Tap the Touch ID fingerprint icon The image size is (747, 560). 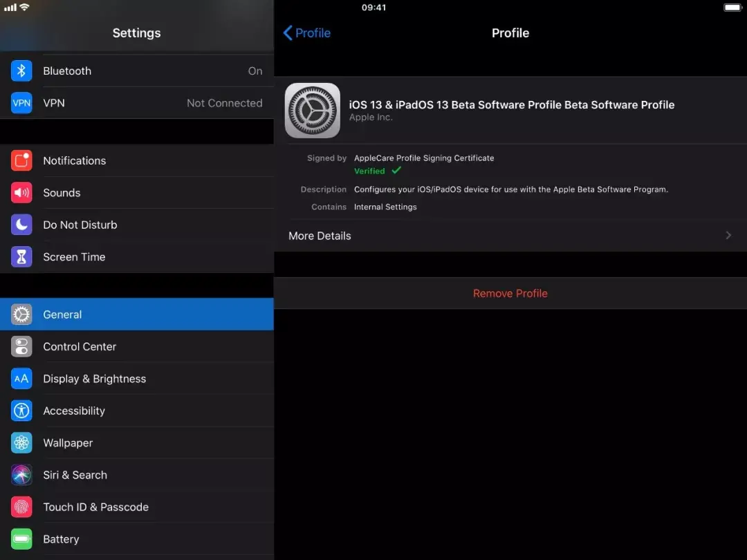[x=21, y=507]
